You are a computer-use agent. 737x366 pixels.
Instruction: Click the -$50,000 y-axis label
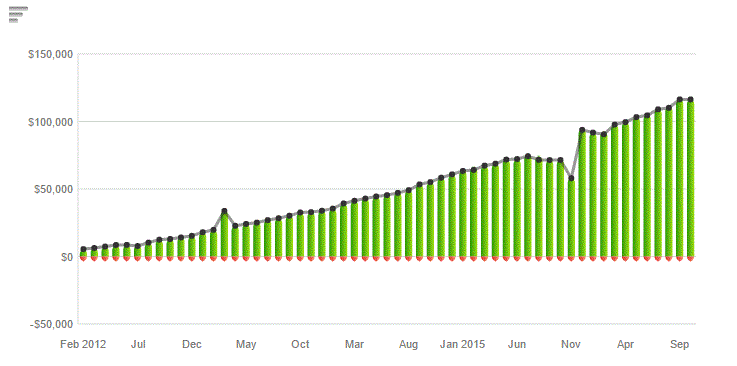(x=52, y=325)
